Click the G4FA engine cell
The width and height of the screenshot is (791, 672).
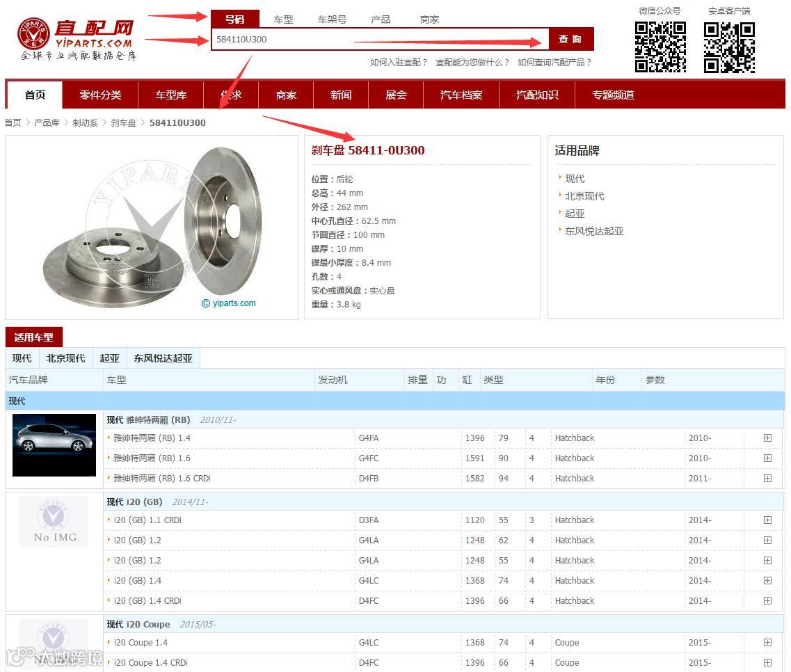coord(368,438)
